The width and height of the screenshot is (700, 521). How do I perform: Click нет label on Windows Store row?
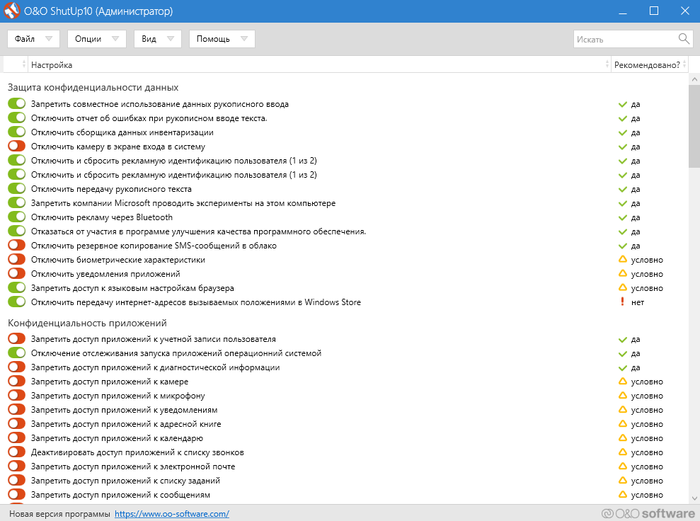638,302
